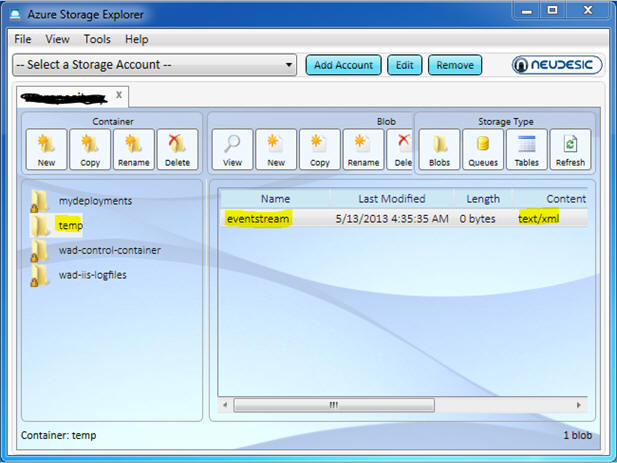Screen dimensions: 617x463
Task: Open the File menu
Action: 22,39
